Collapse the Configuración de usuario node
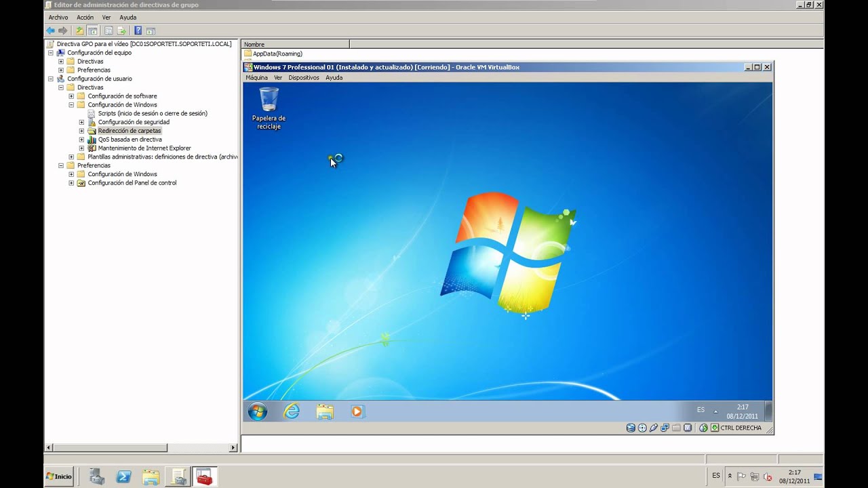The height and width of the screenshot is (488, 868). tap(50, 79)
